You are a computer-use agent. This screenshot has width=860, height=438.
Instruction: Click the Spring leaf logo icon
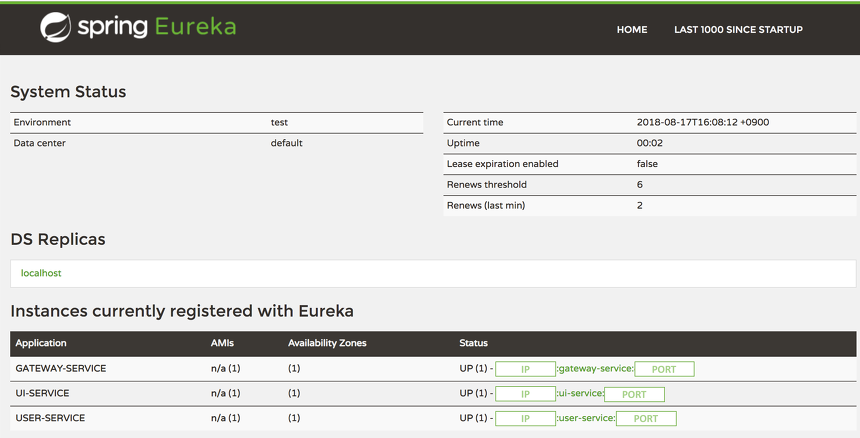point(55,27)
